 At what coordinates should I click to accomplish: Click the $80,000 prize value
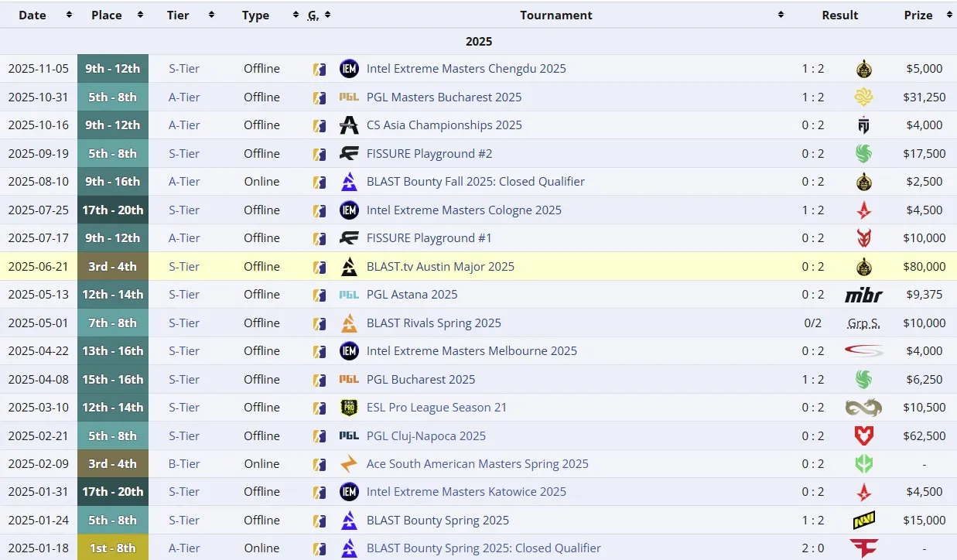[x=925, y=267]
